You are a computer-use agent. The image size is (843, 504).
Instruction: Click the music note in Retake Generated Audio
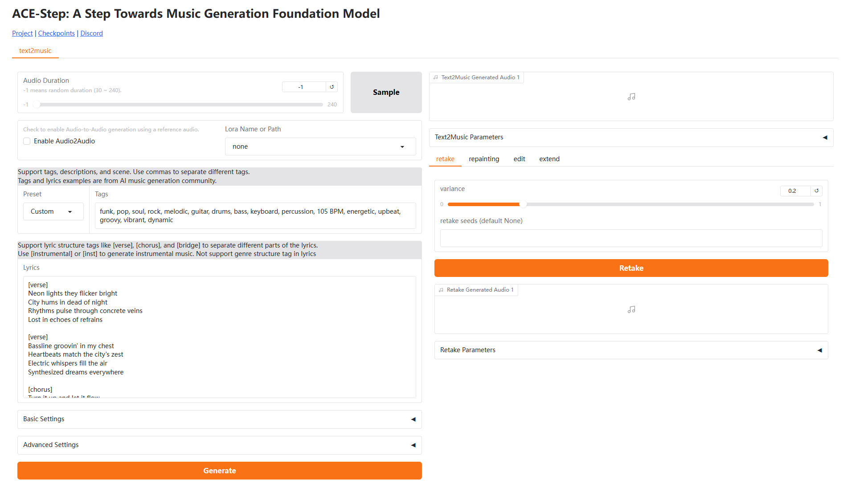631,309
